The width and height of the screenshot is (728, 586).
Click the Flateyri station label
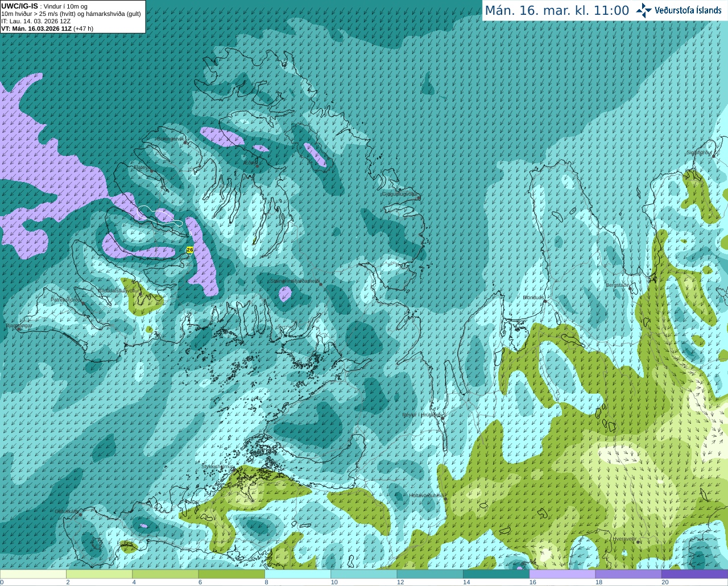pos(142,167)
